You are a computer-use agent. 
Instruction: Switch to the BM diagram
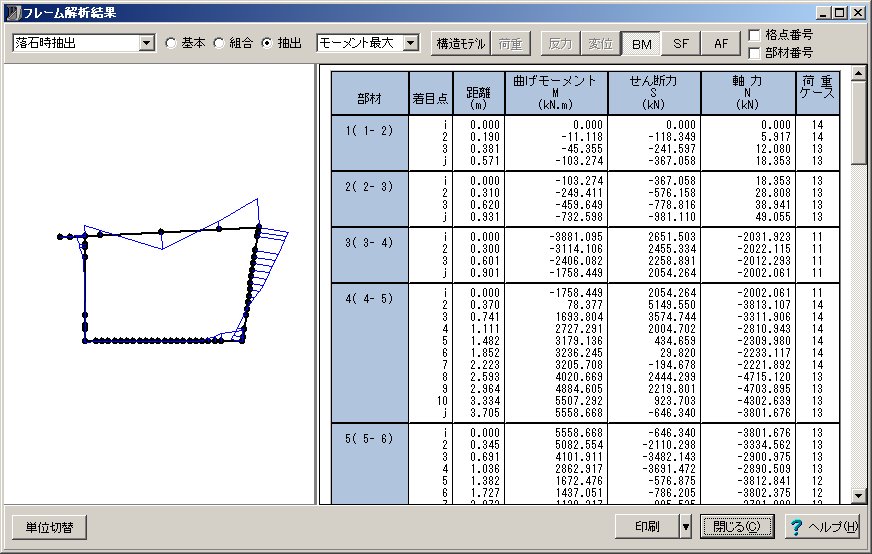(641, 43)
